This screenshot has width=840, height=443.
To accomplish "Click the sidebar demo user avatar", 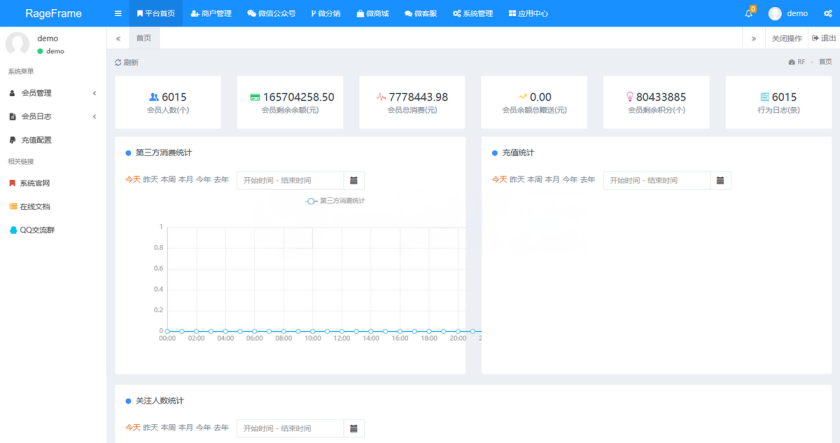I will 17,43.
